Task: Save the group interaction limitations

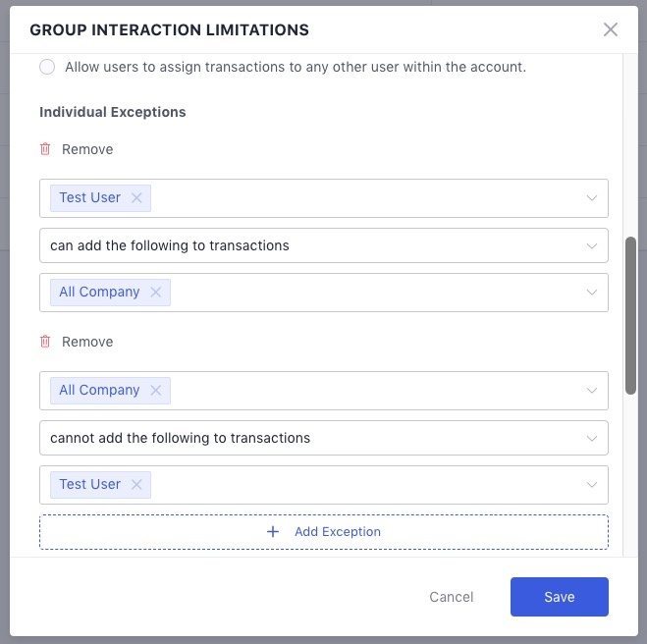Action: point(559,597)
